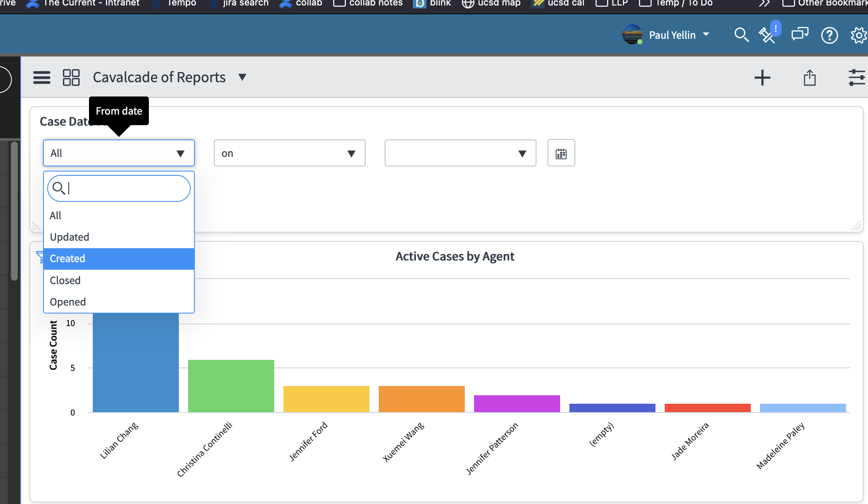Add a widget with the plus icon

click(762, 78)
